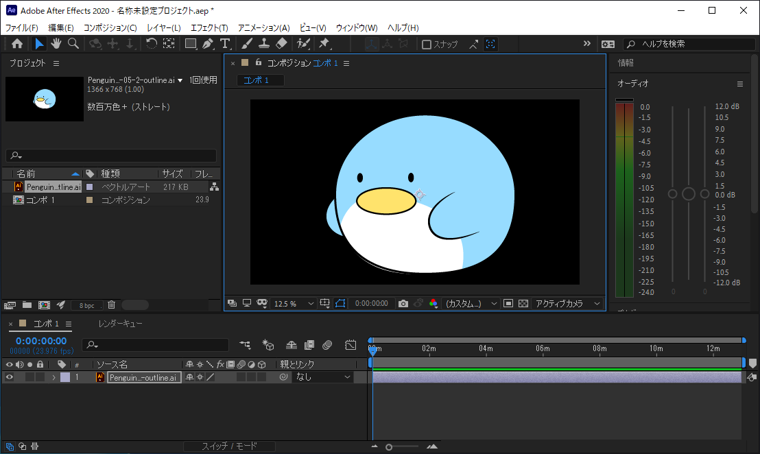Expand the toolbar overflow chevrons
Image resolution: width=760 pixels, height=454 pixels.
587,44
